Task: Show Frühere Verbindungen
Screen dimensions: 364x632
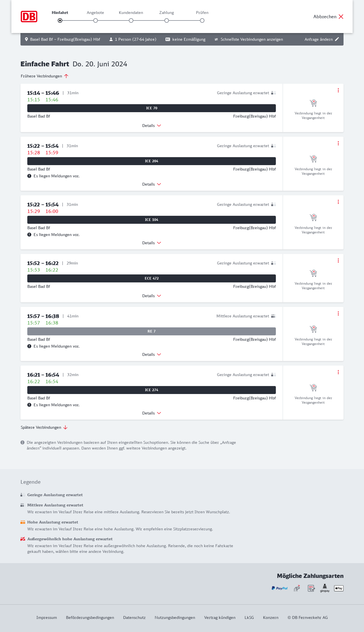Action: (44, 76)
